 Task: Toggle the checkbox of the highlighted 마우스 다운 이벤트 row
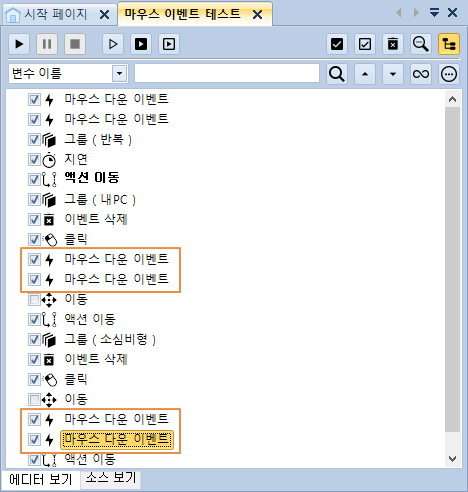34,439
